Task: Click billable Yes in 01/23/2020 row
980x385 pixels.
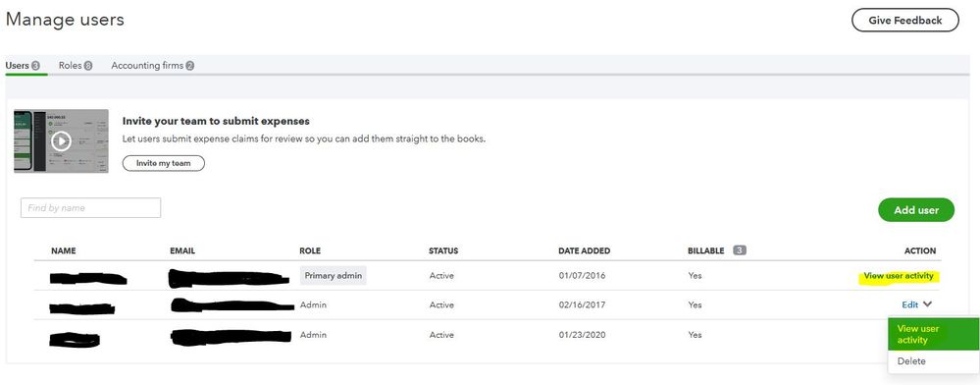Action: pos(695,335)
